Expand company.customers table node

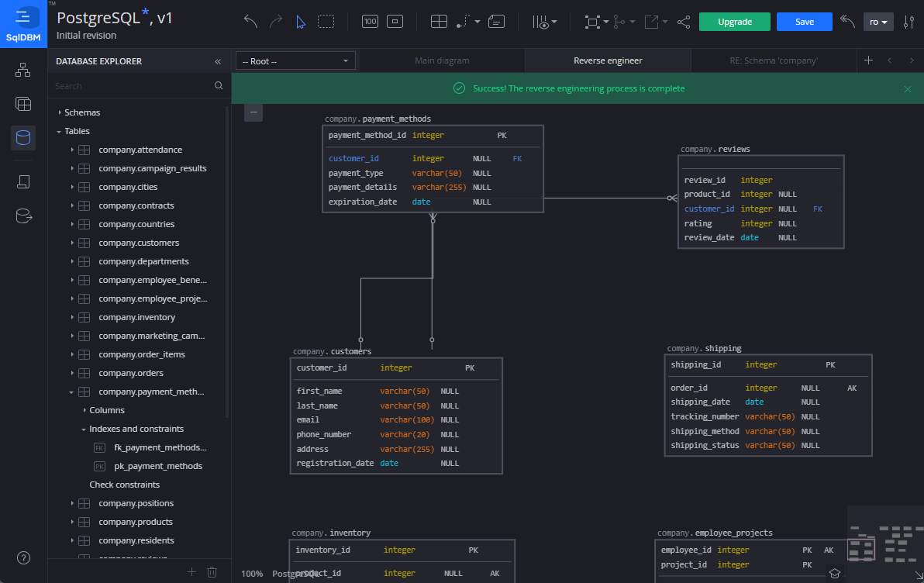pos(72,243)
